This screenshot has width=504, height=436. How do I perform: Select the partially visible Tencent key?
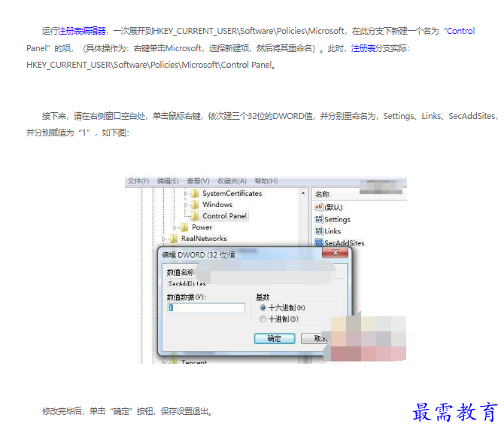[193, 362]
